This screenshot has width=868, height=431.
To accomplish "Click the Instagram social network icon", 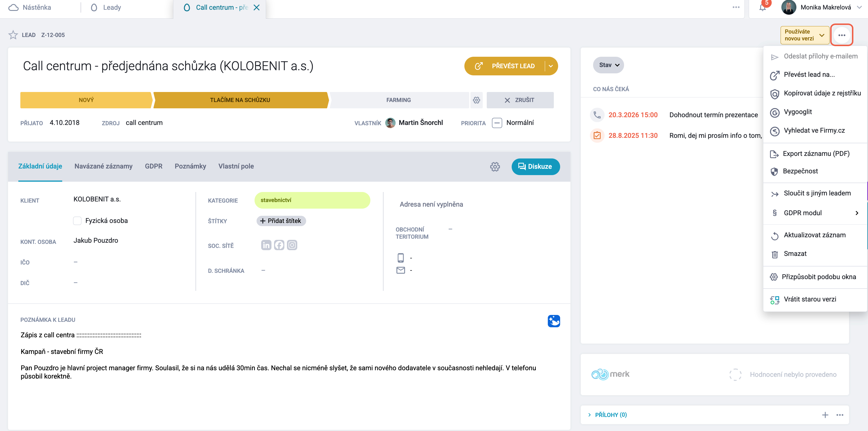I will tap(292, 245).
